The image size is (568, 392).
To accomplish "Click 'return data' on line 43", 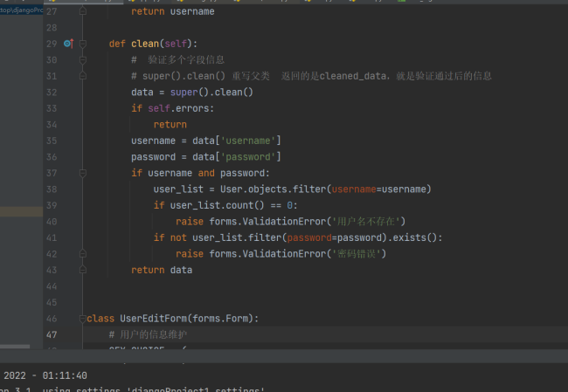I will 162,270.
